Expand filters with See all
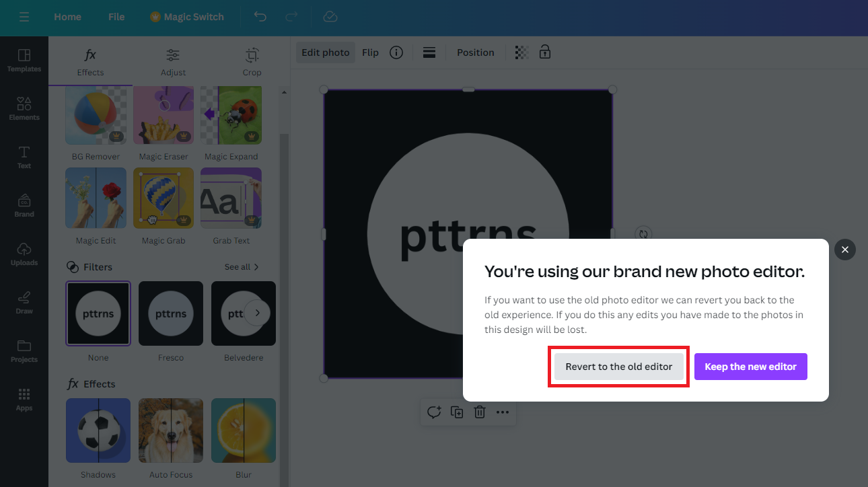This screenshot has width=868, height=487. click(242, 267)
